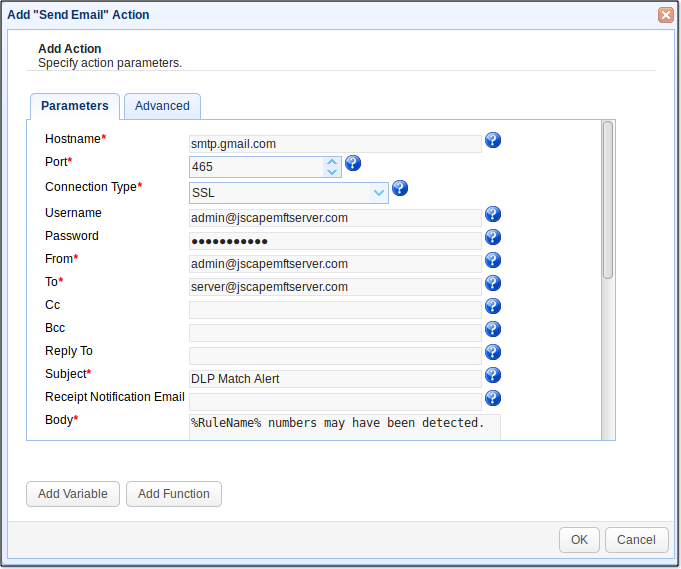Switch to the Advanced tab

point(162,106)
